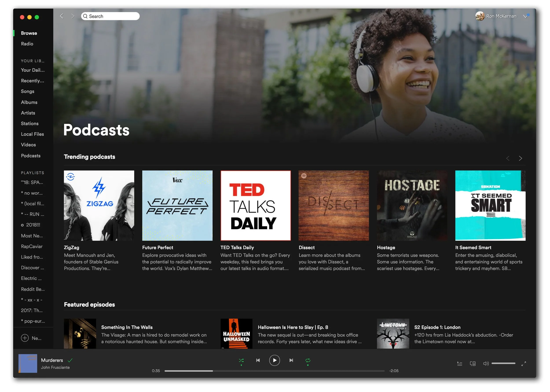Toggle shuffle playback
The image size is (550, 392).
[x=241, y=361]
